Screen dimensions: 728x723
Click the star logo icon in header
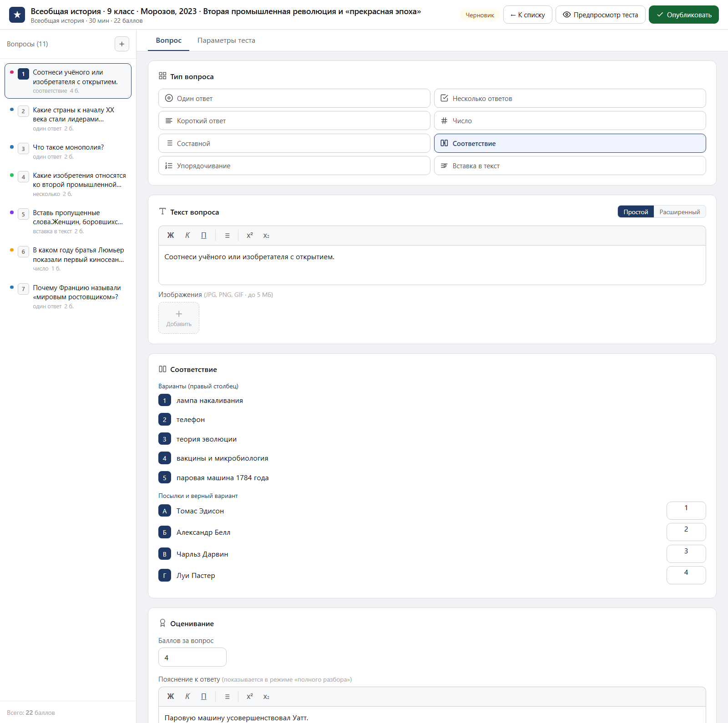pyautogui.click(x=17, y=15)
